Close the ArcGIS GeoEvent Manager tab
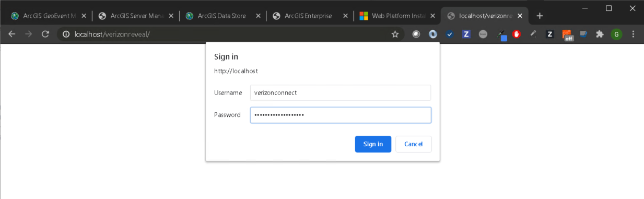This screenshot has height=199, width=644. 84,16
